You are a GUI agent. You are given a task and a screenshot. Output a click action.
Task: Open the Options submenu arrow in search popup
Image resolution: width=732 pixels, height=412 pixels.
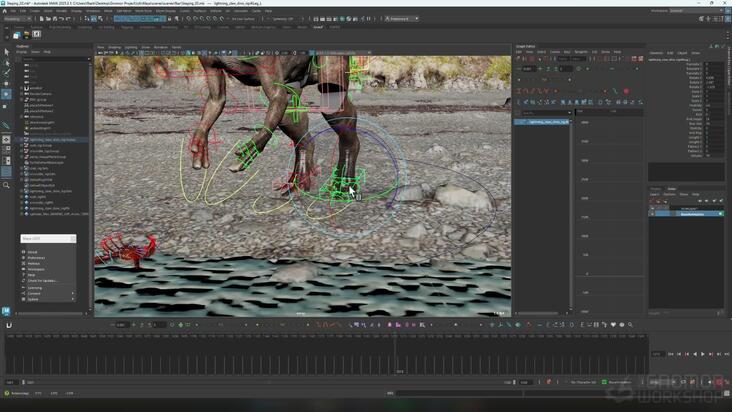73,299
